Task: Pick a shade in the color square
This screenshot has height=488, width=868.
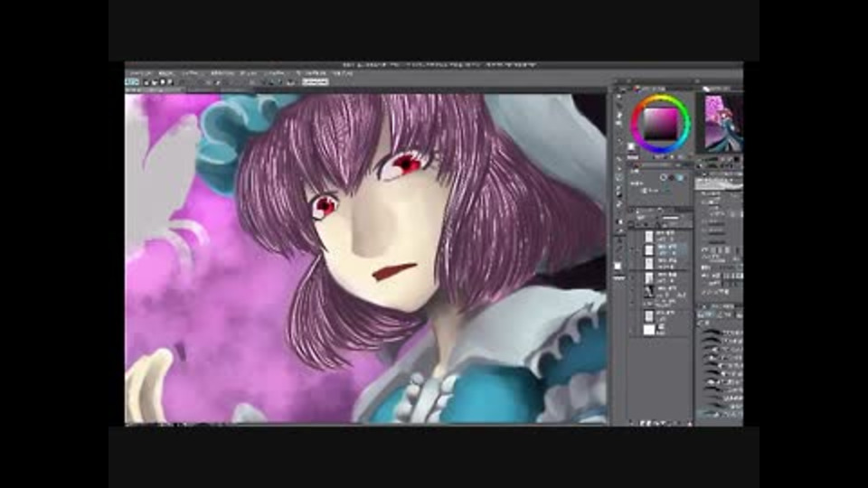Action: click(660, 124)
